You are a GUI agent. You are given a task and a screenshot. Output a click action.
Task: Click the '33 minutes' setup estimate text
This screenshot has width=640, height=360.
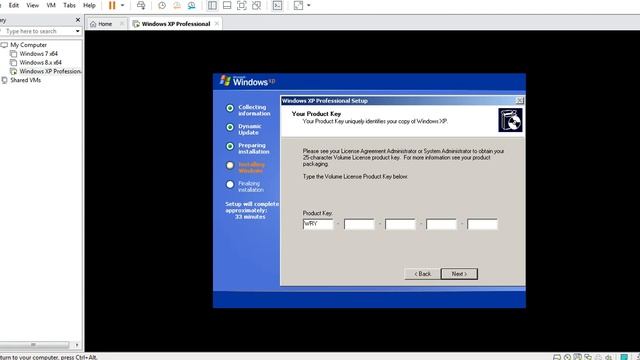click(x=250, y=217)
